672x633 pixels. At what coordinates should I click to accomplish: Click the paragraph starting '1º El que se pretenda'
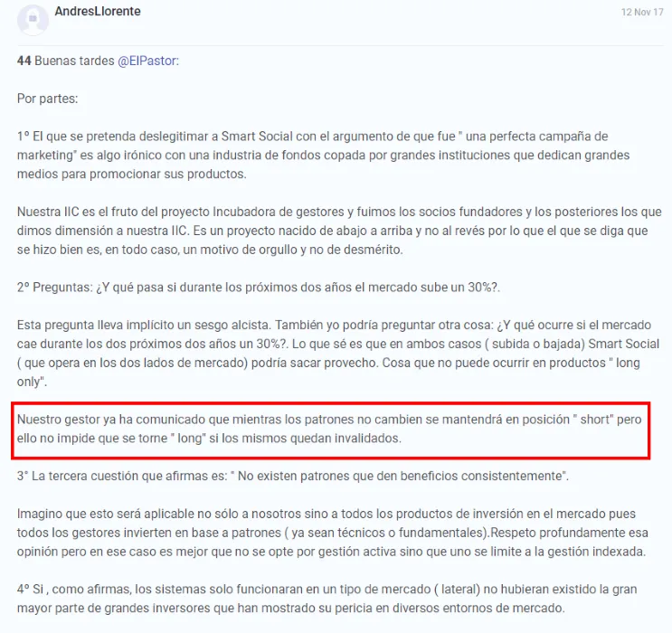pos(323,156)
